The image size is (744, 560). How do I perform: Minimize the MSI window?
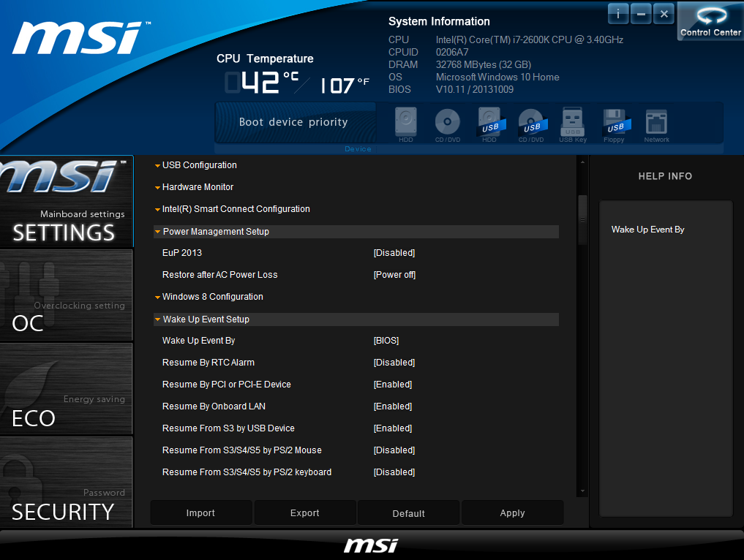[641, 14]
